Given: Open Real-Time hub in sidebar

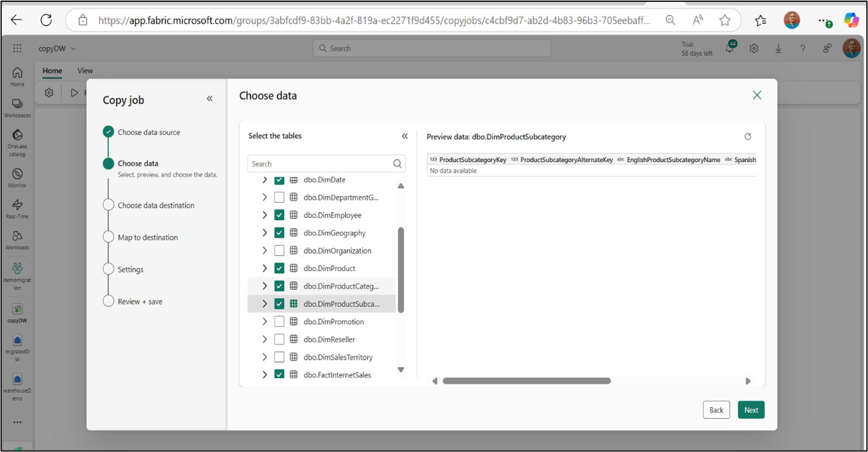Looking at the screenshot, I should [x=17, y=209].
